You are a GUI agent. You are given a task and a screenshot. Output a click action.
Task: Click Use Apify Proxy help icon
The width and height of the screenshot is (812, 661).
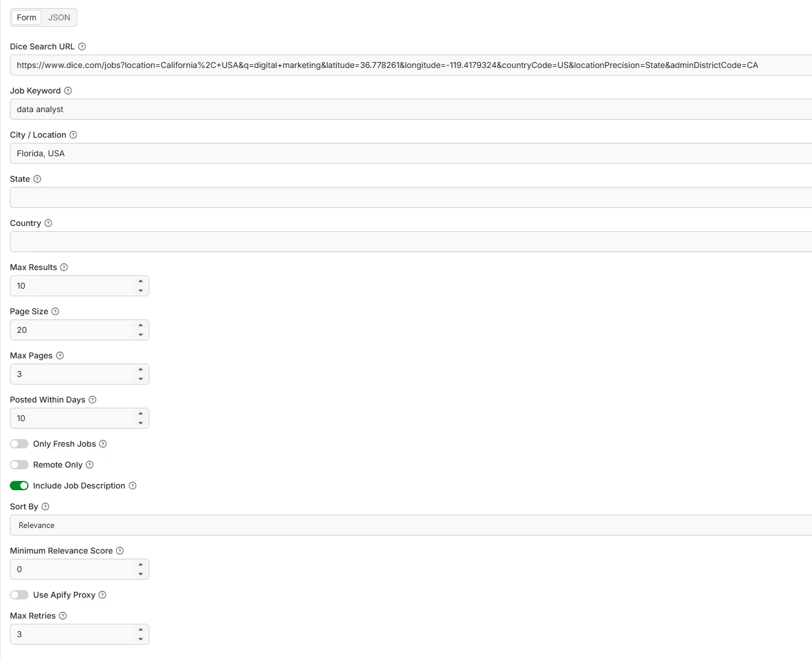[102, 595]
